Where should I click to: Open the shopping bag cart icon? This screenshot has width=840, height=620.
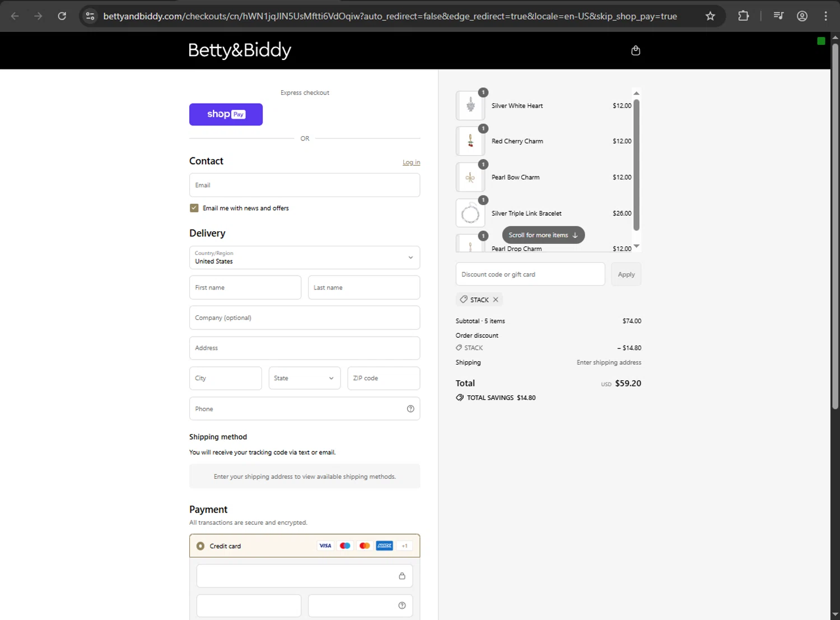[x=636, y=50]
